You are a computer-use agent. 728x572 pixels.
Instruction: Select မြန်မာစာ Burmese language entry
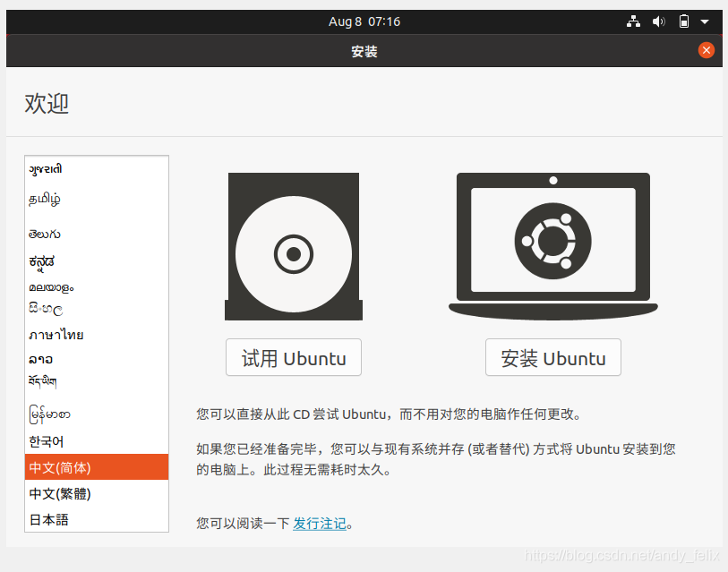point(97,414)
